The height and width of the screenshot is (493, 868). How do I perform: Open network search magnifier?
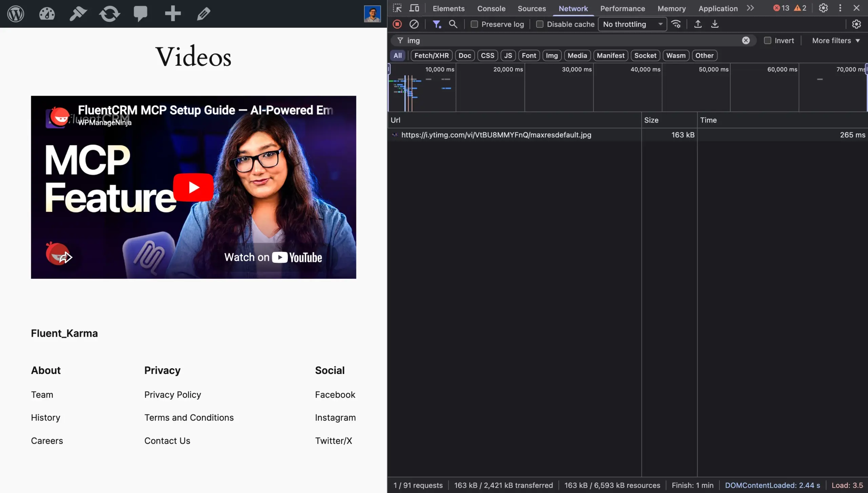coord(453,24)
